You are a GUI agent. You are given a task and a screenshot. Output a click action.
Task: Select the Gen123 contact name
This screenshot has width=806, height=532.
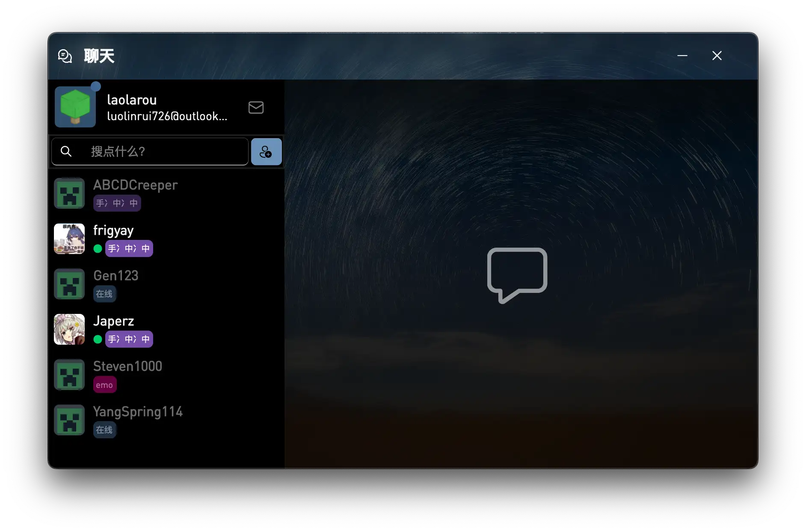pos(116,275)
